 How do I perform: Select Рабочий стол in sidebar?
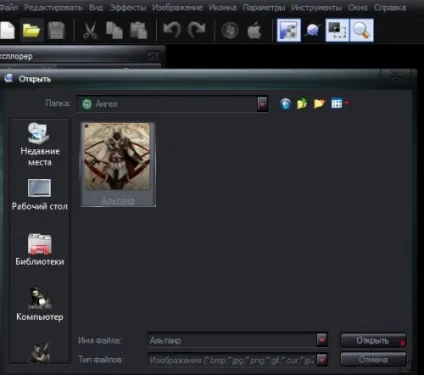(40, 195)
